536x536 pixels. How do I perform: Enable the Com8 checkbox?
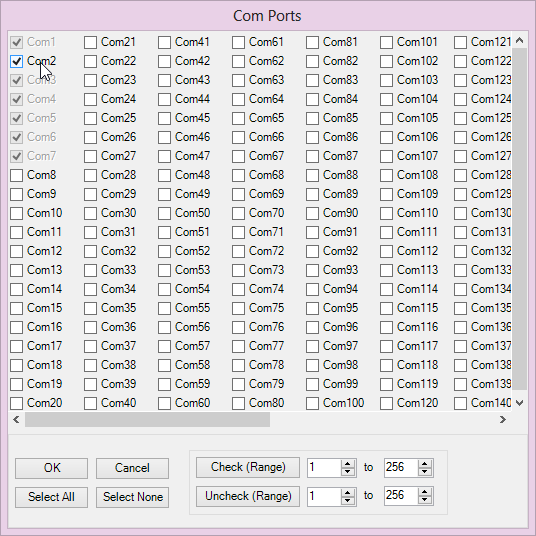(x=16, y=175)
